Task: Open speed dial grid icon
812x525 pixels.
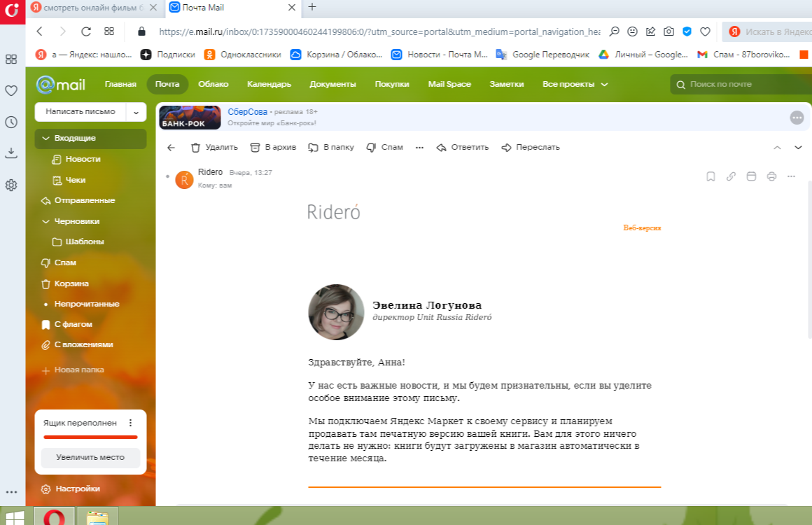Action: pyautogui.click(x=108, y=31)
